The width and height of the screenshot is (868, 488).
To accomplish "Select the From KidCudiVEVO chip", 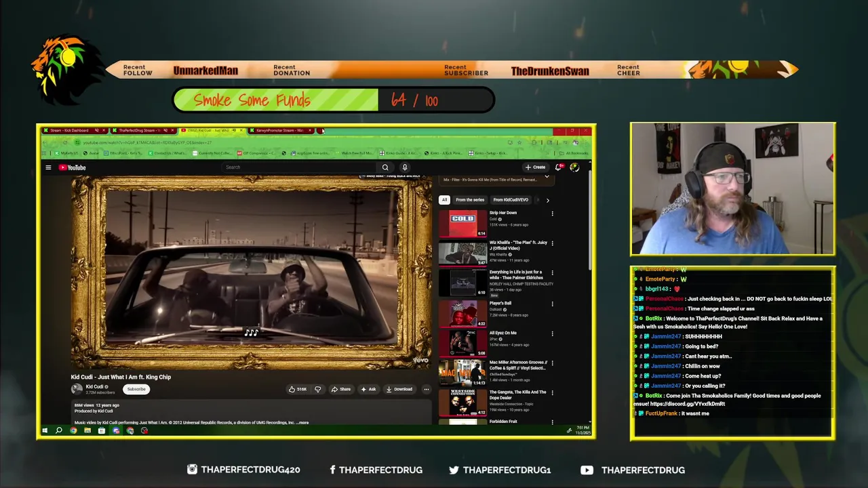I will click(x=511, y=200).
